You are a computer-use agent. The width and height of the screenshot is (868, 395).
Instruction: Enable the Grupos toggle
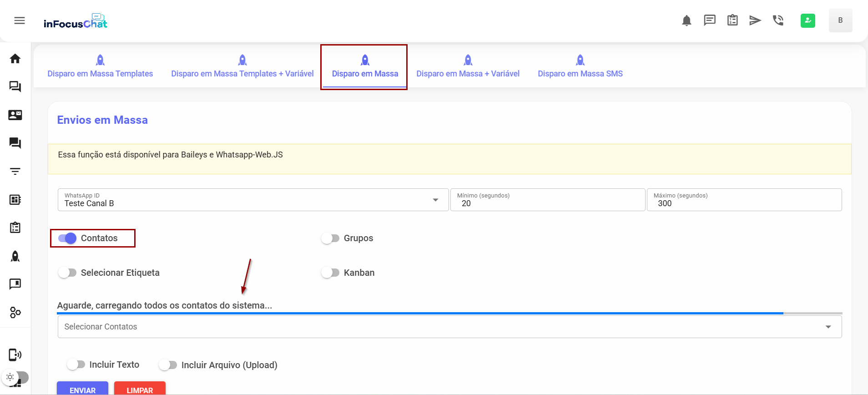pyautogui.click(x=330, y=238)
